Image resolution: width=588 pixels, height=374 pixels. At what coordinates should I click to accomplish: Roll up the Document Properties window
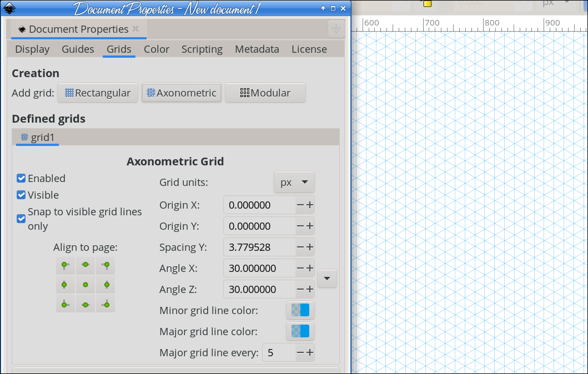click(323, 8)
